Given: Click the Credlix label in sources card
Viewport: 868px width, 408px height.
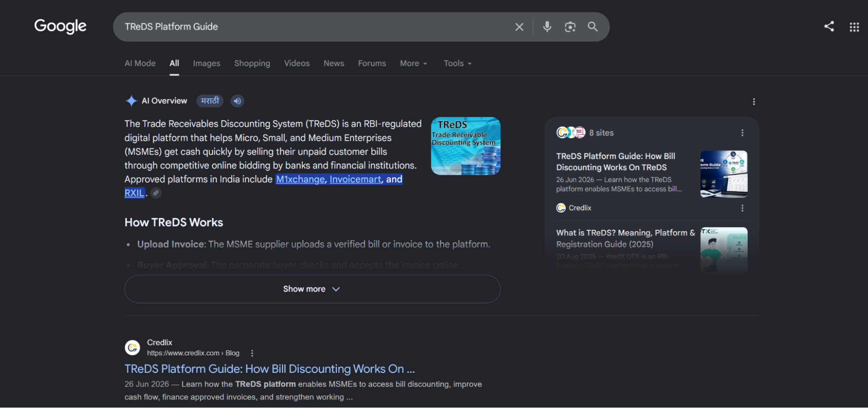Looking at the screenshot, I should 580,208.
